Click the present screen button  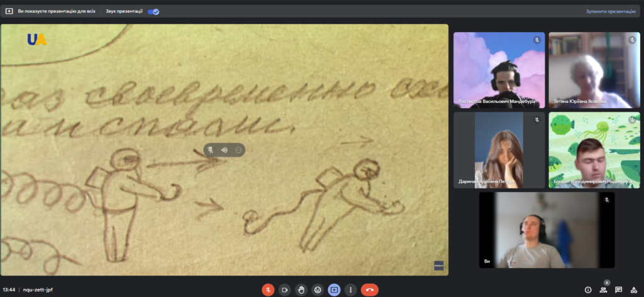[334, 289]
